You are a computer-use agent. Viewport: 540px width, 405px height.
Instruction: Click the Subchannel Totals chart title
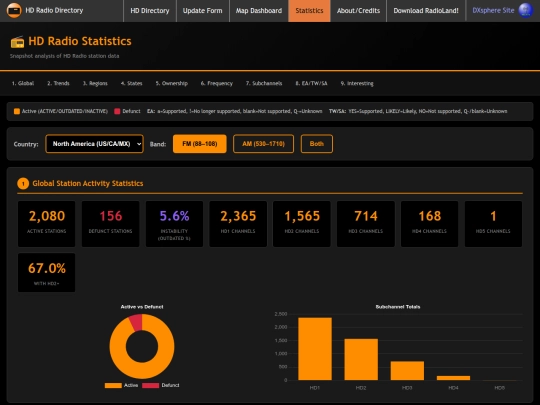pos(398,307)
